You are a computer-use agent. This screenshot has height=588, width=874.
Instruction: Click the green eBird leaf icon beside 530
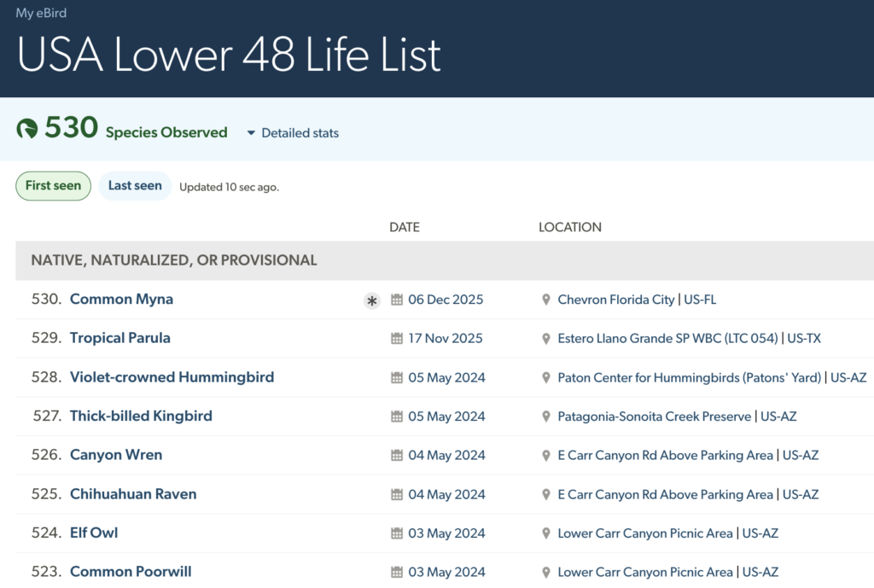pyautogui.click(x=27, y=129)
